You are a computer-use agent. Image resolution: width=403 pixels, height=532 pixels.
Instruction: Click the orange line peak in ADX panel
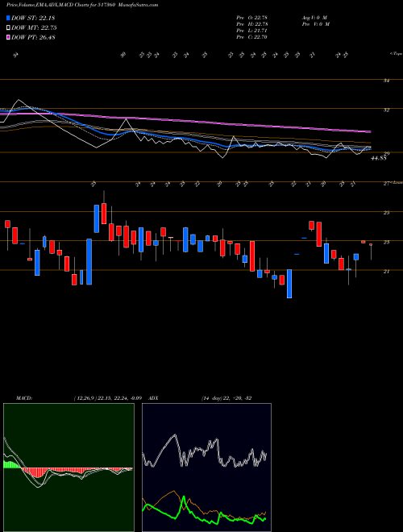pos(173,491)
